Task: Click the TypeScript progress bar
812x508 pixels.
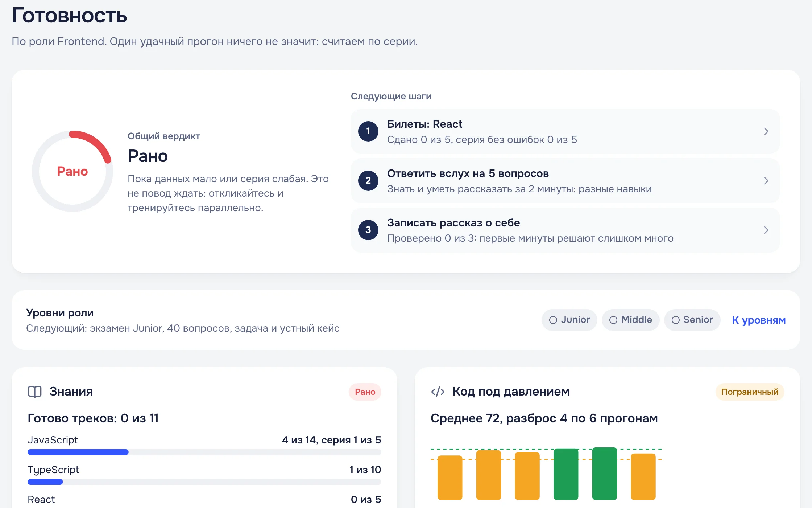Action: pos(204,482)
